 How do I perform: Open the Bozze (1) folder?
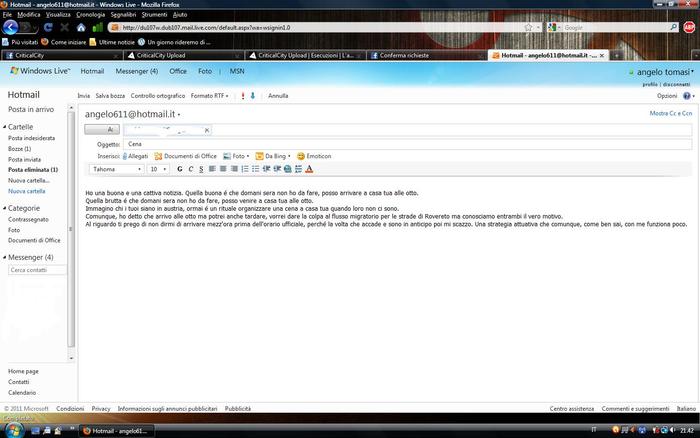tap(19, 149)
